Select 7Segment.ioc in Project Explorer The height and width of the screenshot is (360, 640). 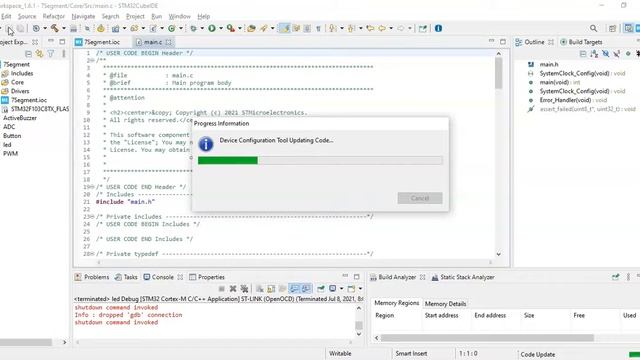pyautogui.click(x=24, y=100)
